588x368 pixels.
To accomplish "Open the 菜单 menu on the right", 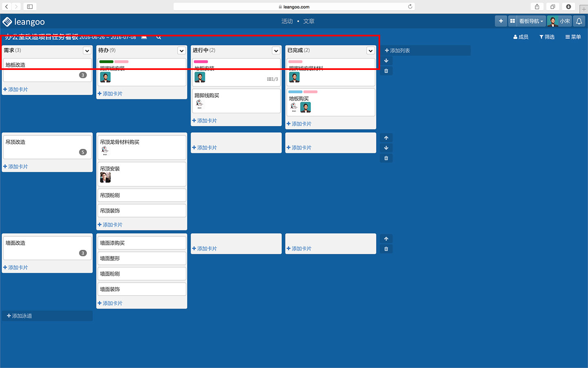I will (573, 37).
